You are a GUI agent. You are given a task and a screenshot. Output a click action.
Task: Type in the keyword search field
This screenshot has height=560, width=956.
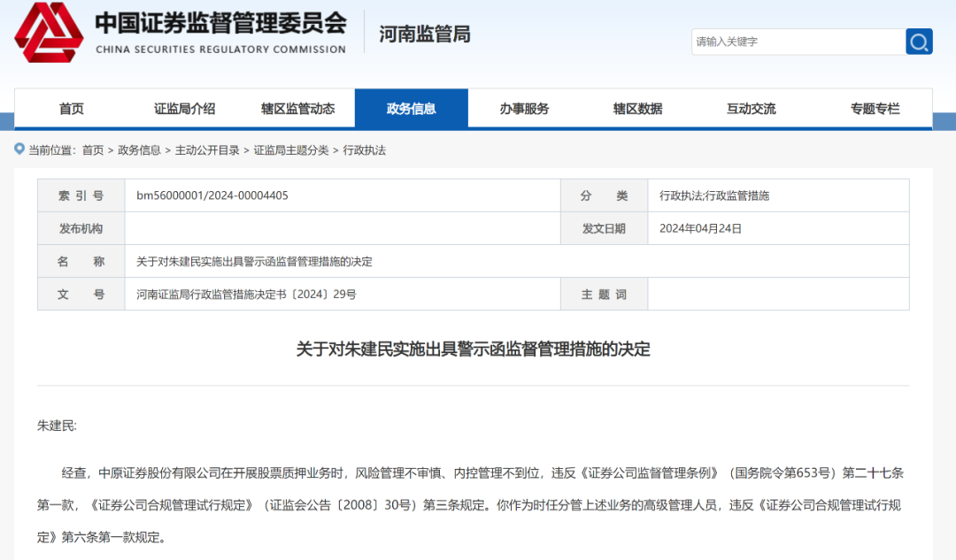coord(797,42)
